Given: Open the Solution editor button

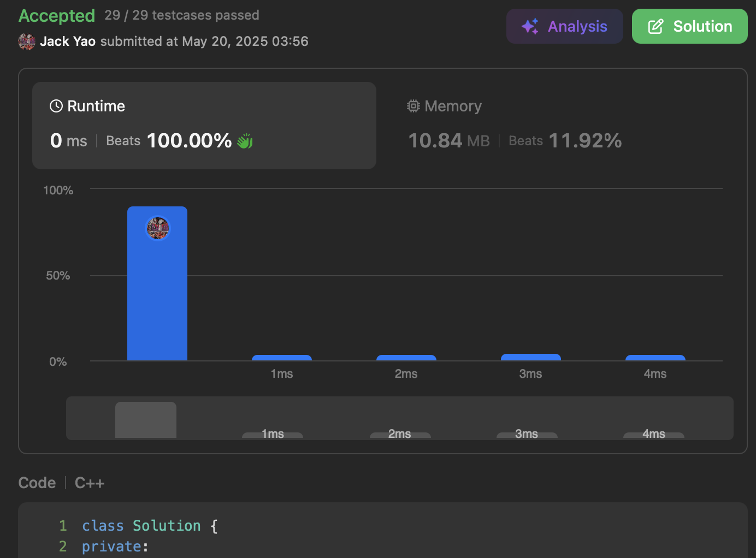Looking at the screenshot, I should click(x=690, y=26).
